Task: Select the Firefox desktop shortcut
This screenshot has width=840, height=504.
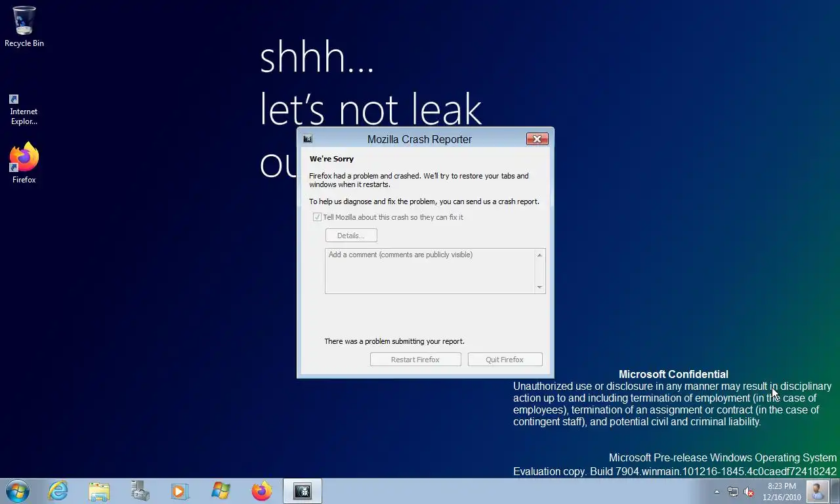Action: pos(24,163)
